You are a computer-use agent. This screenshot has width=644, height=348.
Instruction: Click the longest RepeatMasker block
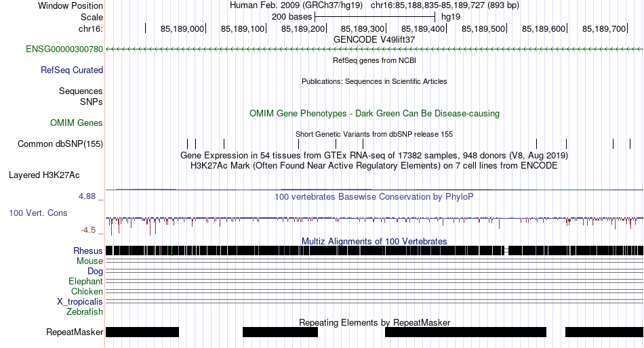click(x=466, y=332)
